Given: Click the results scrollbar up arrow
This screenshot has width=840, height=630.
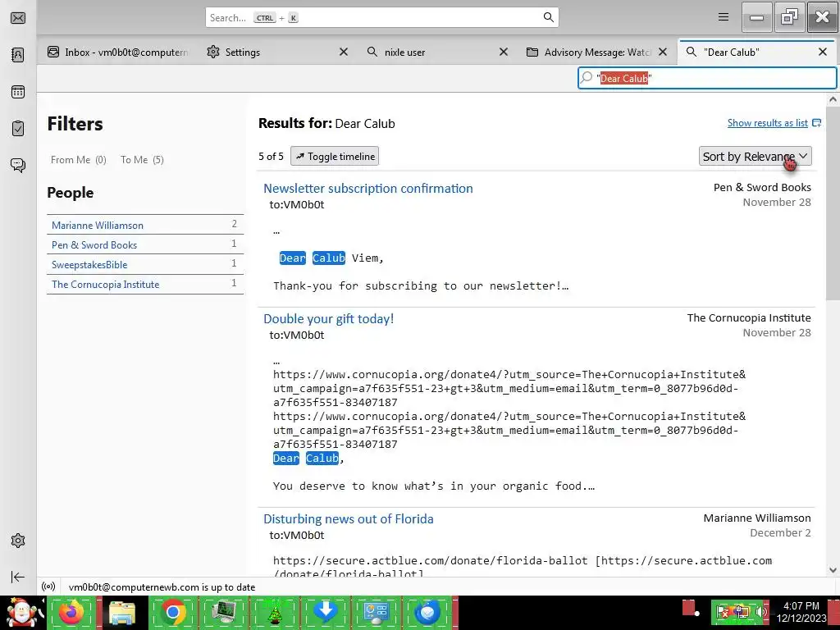Looking at the screenshot, I should [833, 99].
